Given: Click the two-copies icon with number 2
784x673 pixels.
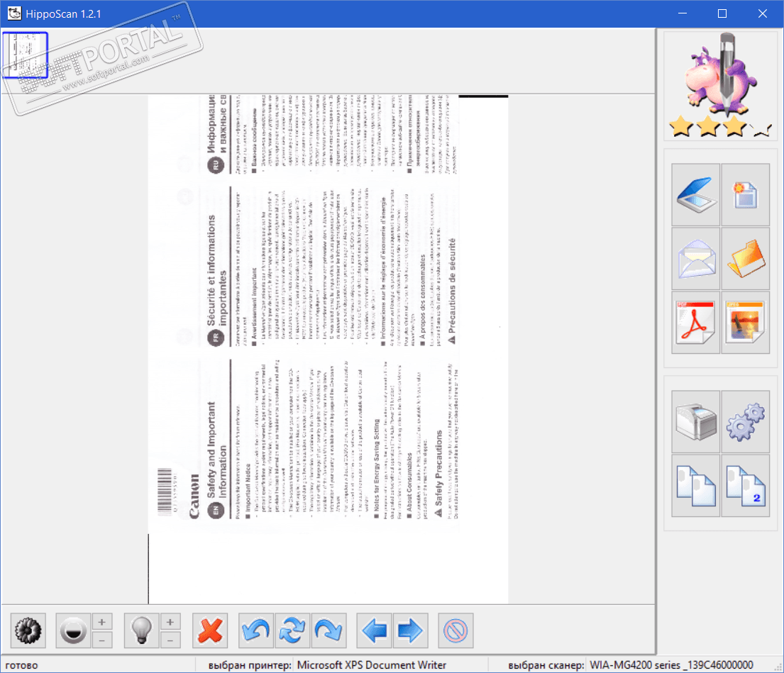Looking at the screenshot, I should click(745, 485).
